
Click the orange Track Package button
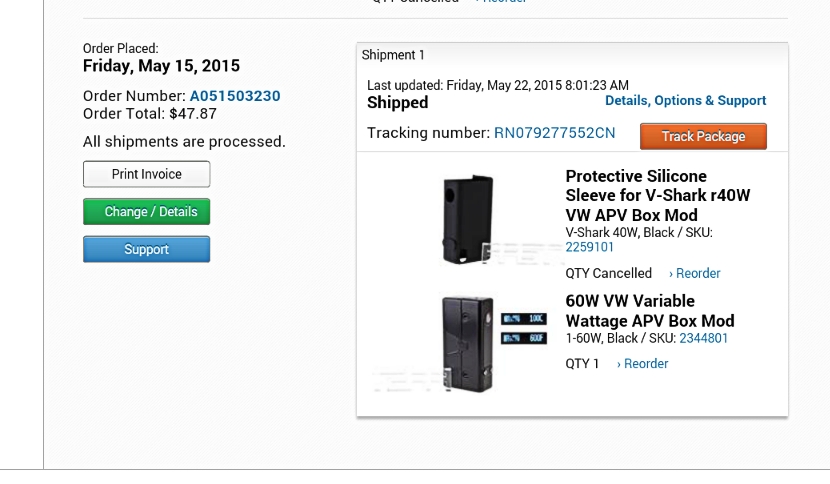(703, 136)
